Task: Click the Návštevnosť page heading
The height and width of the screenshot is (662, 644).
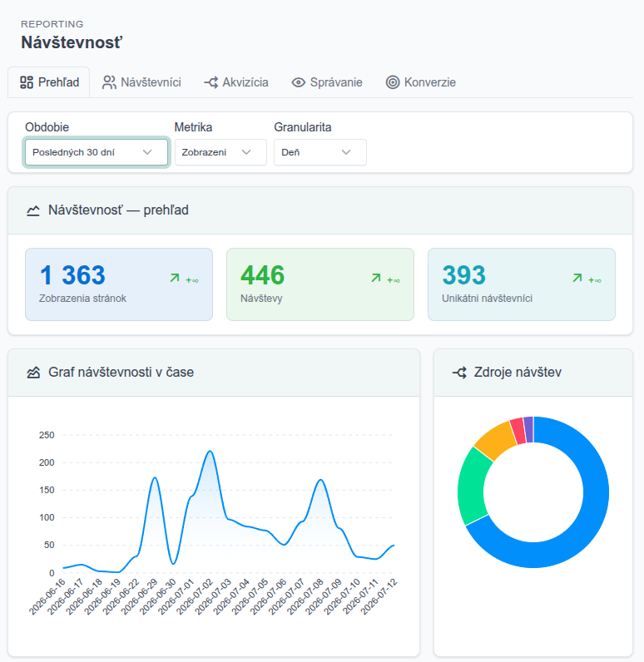Action: (x=72, y=42)
